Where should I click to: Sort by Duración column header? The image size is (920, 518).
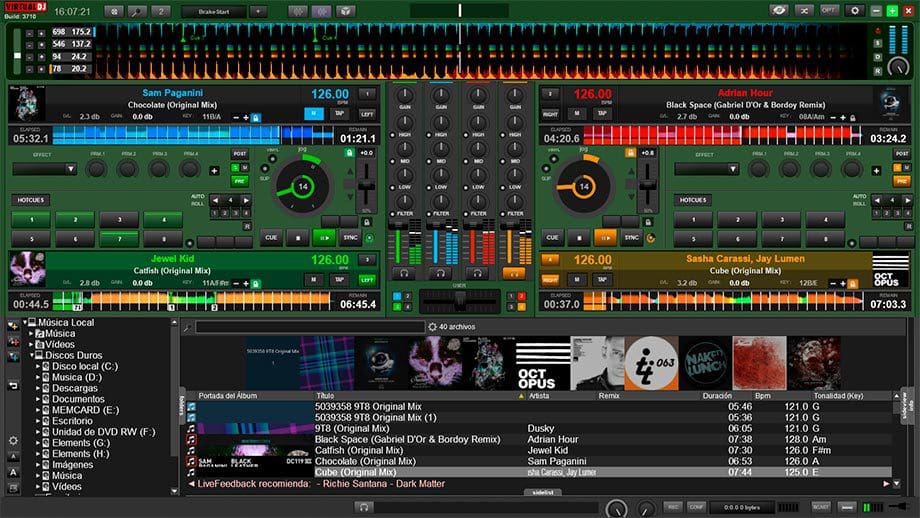(x=717, y=396)
